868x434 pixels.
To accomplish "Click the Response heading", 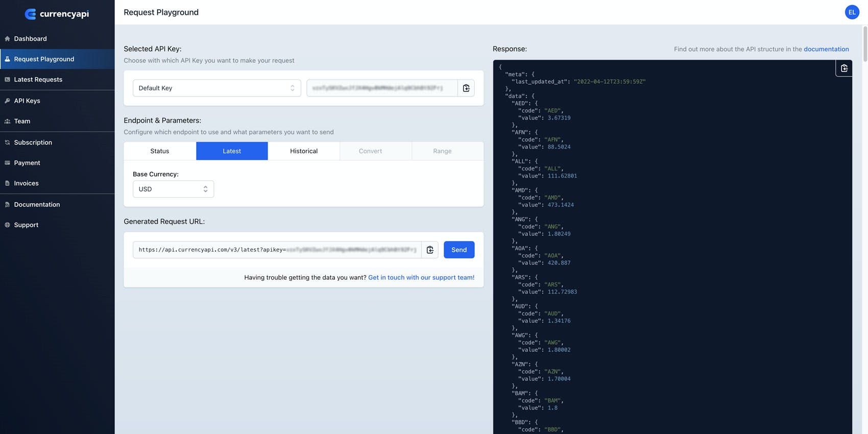I will click(x=510, y=49).
